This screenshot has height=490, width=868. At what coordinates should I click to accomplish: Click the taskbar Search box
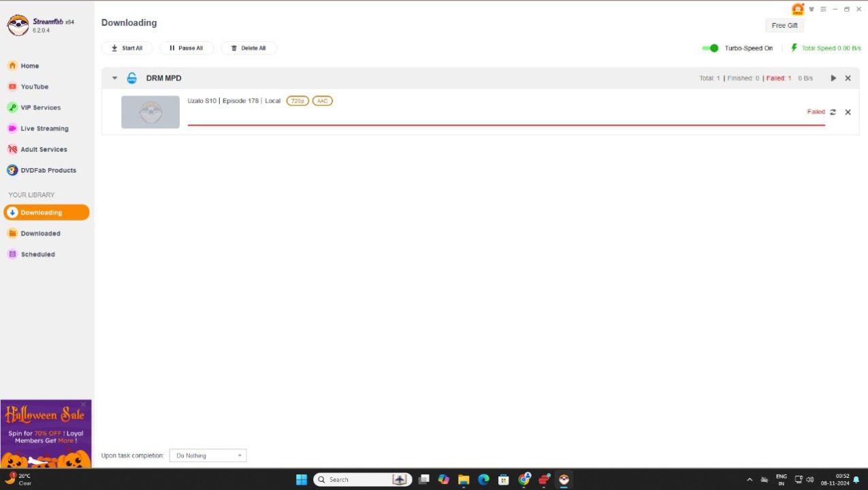(362, 480)
